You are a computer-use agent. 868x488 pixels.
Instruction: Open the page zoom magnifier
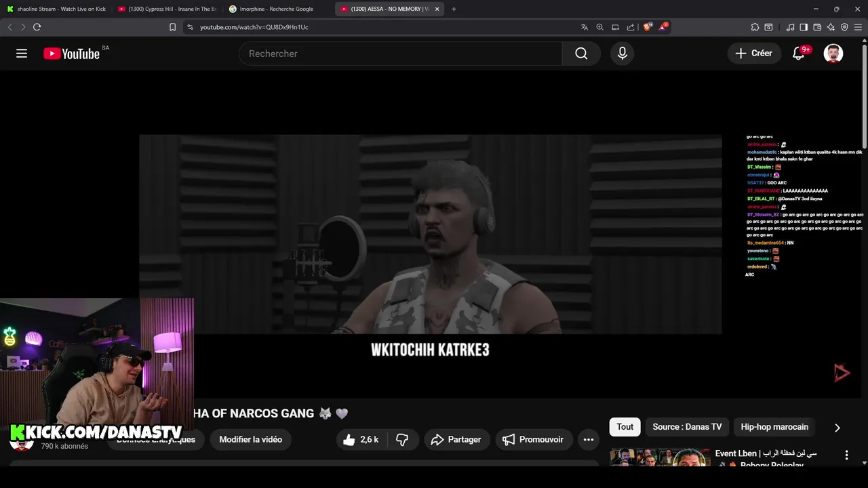[x=599, y=27]
